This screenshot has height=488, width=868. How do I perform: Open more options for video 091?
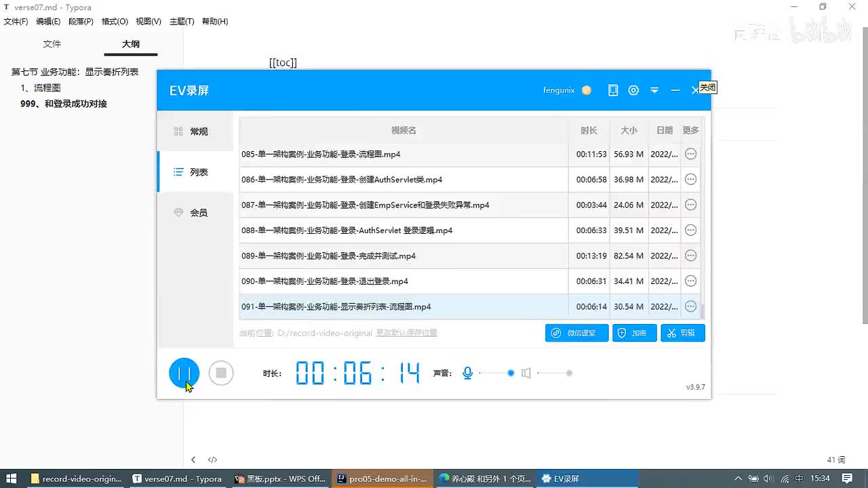pos(690,306)
